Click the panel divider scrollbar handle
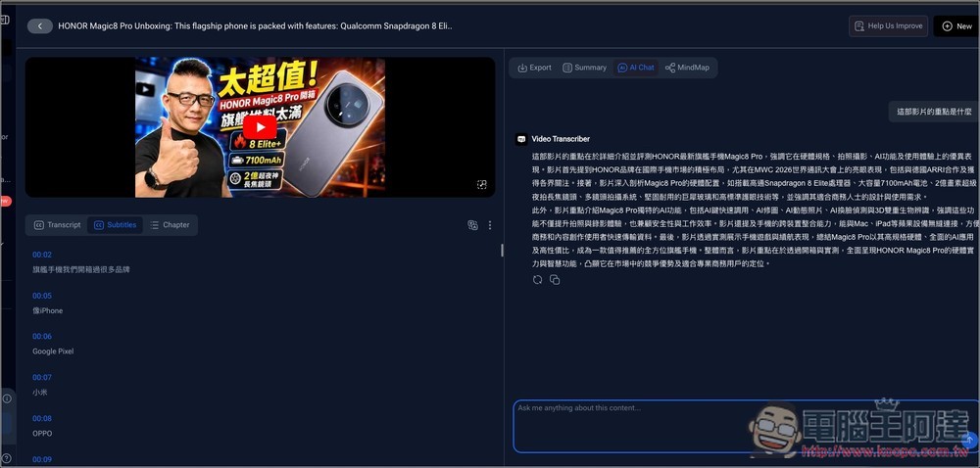This screenshot has width=980, height=468. click(x=501, y=251)
